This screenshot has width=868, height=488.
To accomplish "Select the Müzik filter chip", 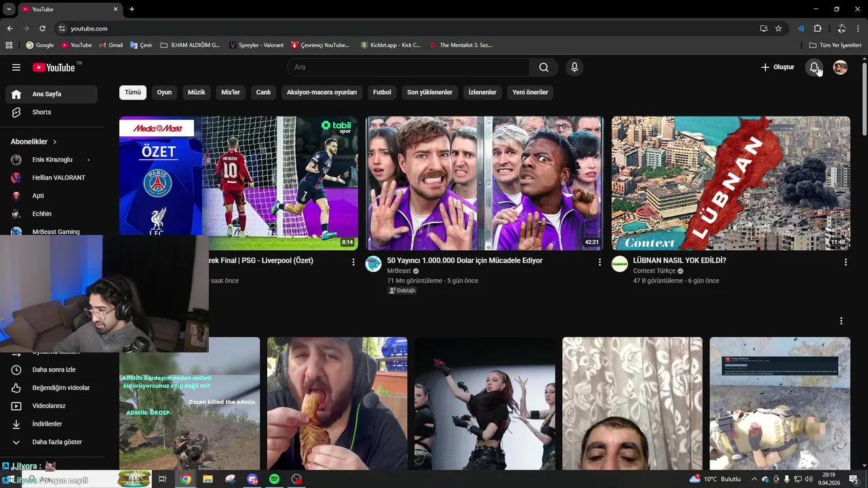I will point(197,92).
